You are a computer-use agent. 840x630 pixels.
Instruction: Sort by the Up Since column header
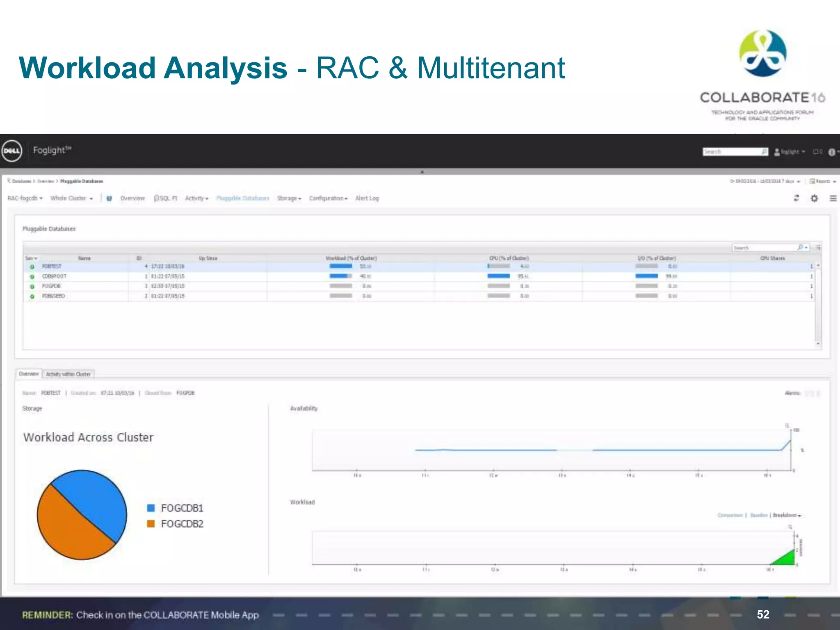208,258
